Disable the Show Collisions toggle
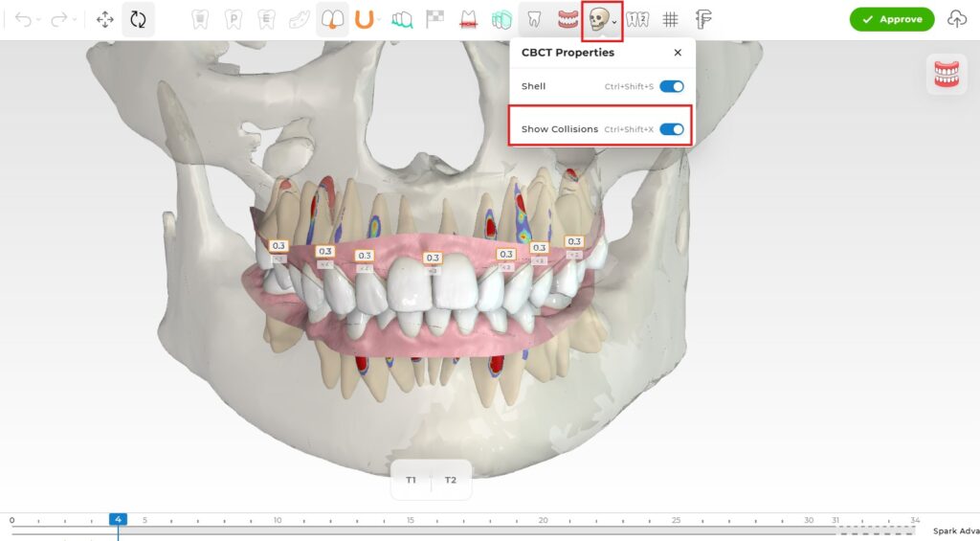 click(x=672, y=129)
